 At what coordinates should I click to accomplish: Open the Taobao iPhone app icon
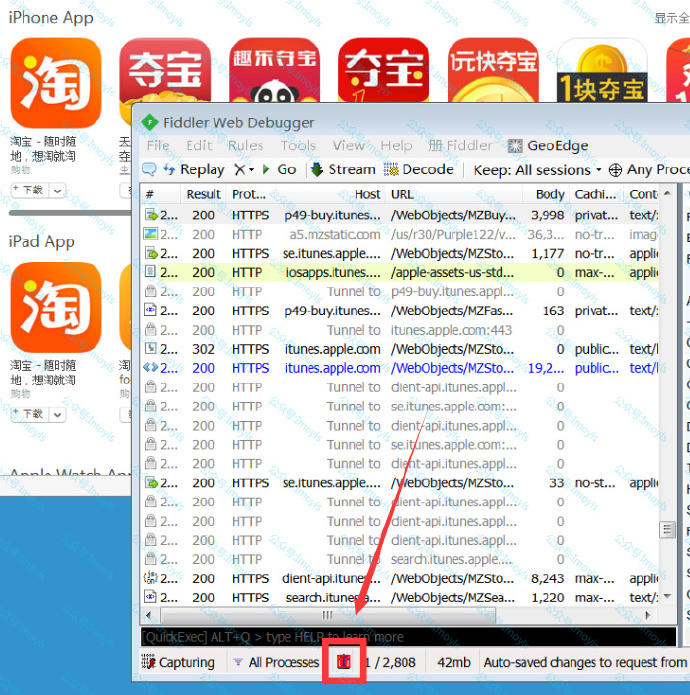pyautogui.click(x=56, y=83)
